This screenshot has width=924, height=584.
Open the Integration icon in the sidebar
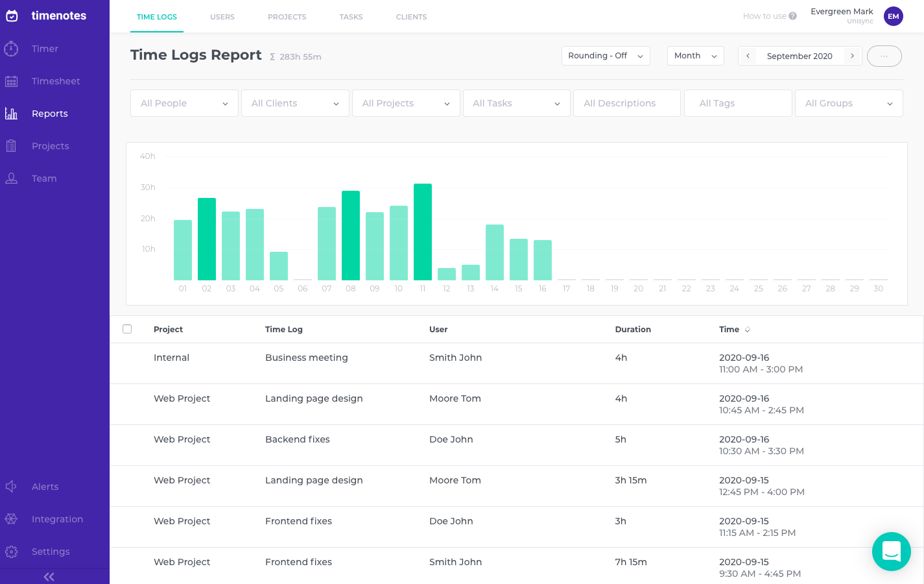(x=11, y=519)
